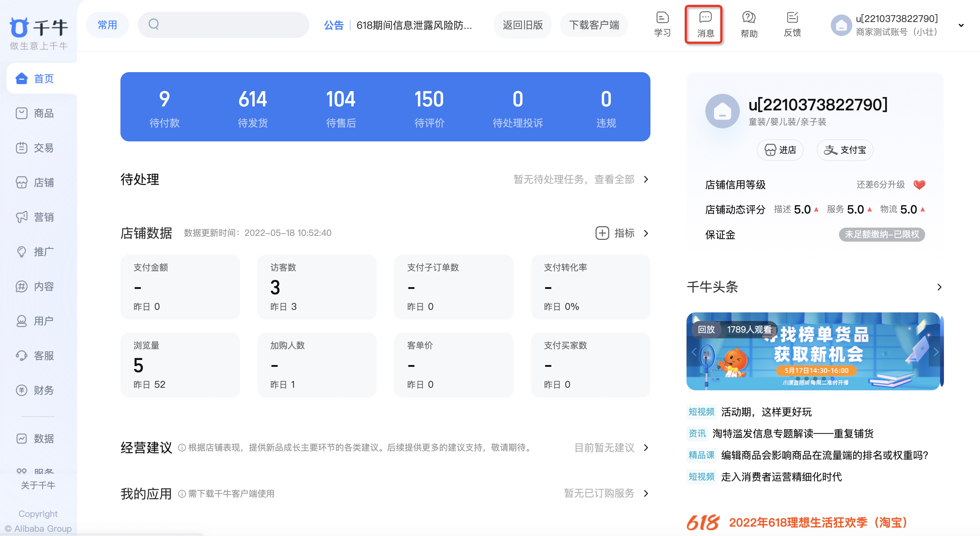Open the 支付转化率 card
980x536 pixels.
pos(591,287)
